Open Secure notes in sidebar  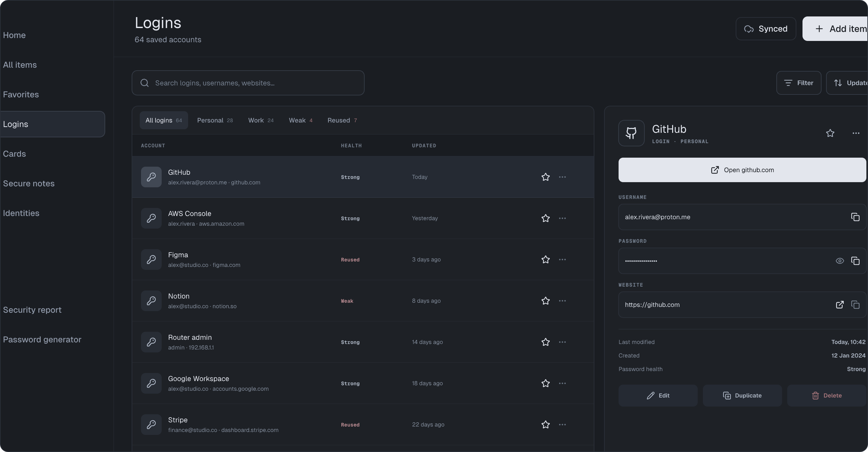(x=29, y=183)
